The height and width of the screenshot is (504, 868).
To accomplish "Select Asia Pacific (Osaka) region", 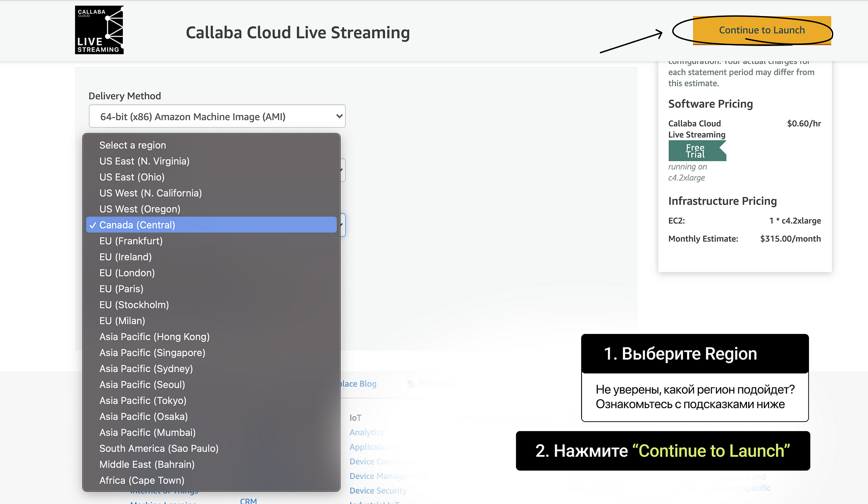I will [211, 416].
